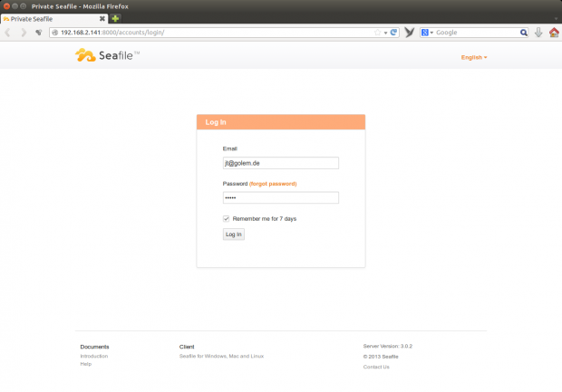Open the Contact Us link
This screenshot has width=562, height=392.
tap(376, 367)
